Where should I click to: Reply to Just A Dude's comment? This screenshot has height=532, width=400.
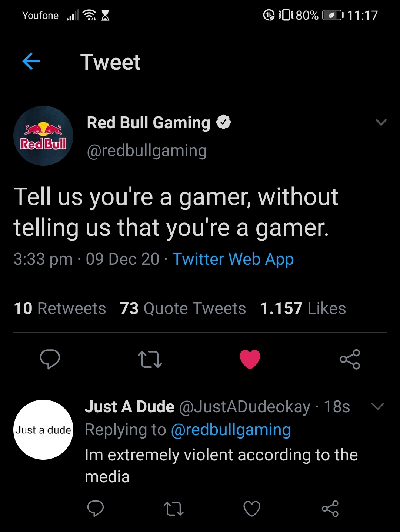pos(95,508)
